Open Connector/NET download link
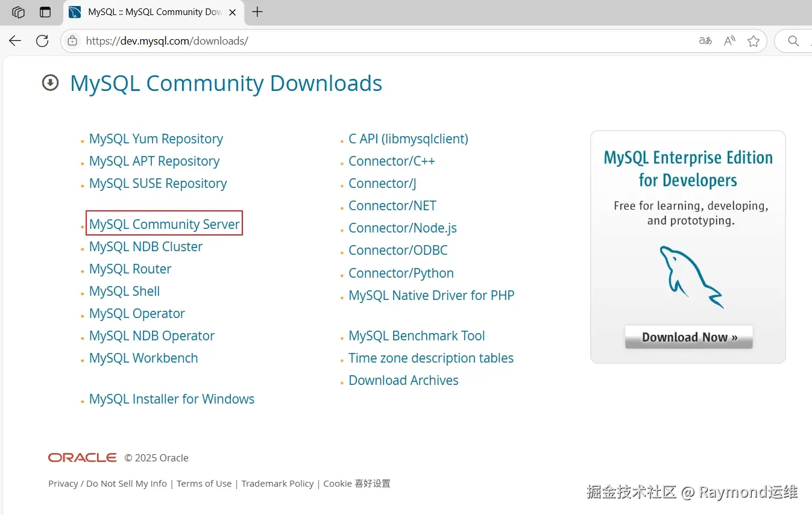The width and height of the screenshot is (812, 515). click(x=392, y=205)
